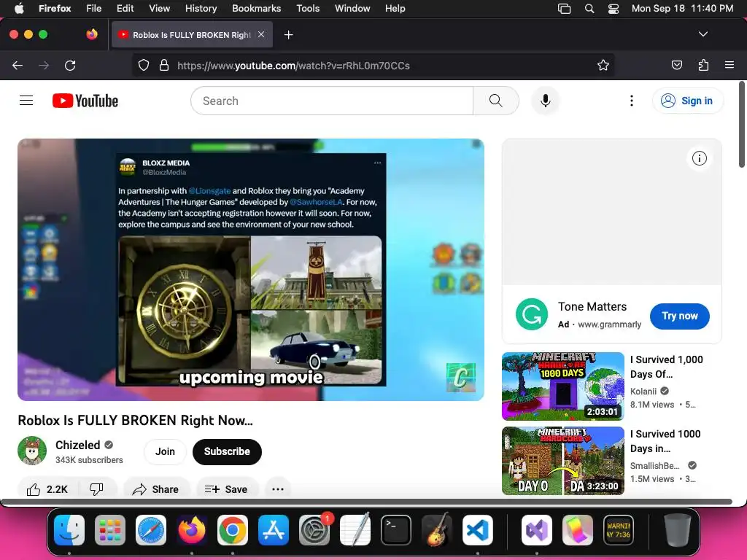
Task: Save page to Pocket
Action: 676,65
